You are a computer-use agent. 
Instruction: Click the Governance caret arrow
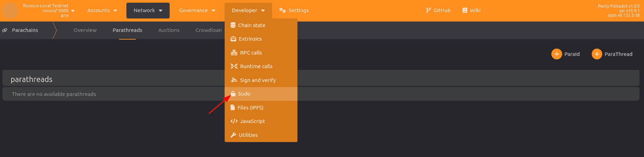coord(213,10)
